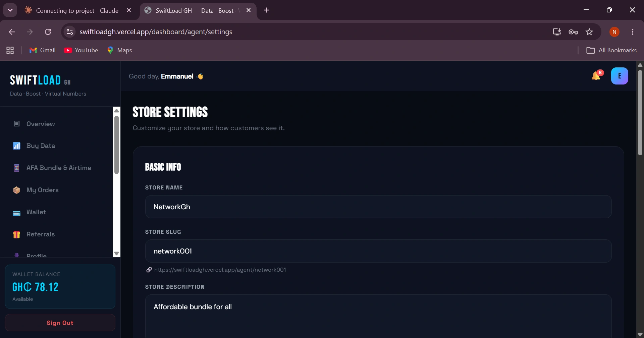The image size is (644, 338).
Task: Click the Store Description text area
Action: coord(378,316)
